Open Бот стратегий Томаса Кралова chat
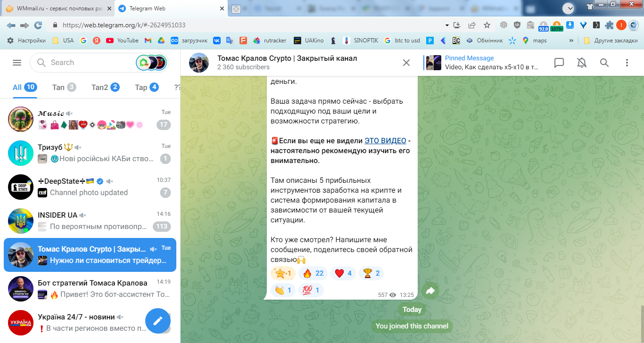This screenshot has height=343, width=644. (90, 289)
